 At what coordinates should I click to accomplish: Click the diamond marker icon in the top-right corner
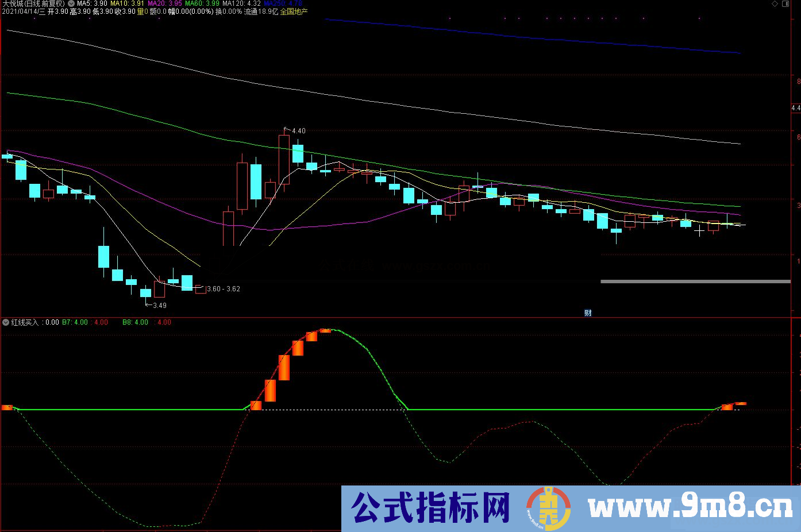coord(775,3)
